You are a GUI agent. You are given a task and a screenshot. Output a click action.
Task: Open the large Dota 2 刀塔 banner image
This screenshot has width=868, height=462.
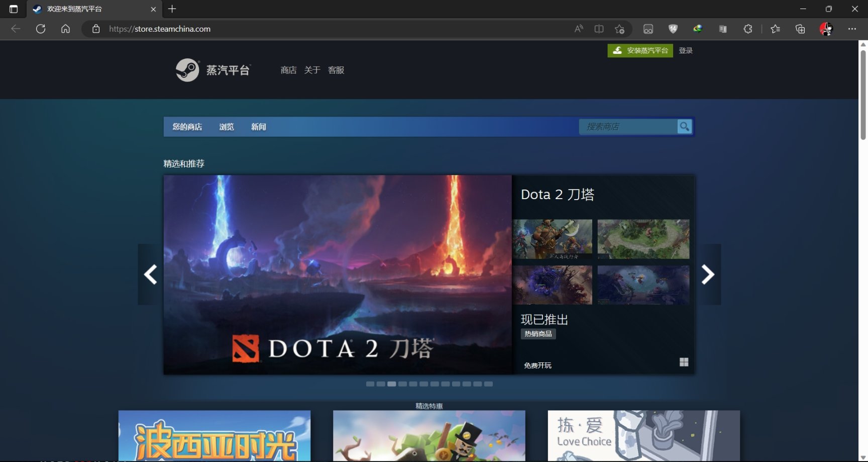click(338, 274)
